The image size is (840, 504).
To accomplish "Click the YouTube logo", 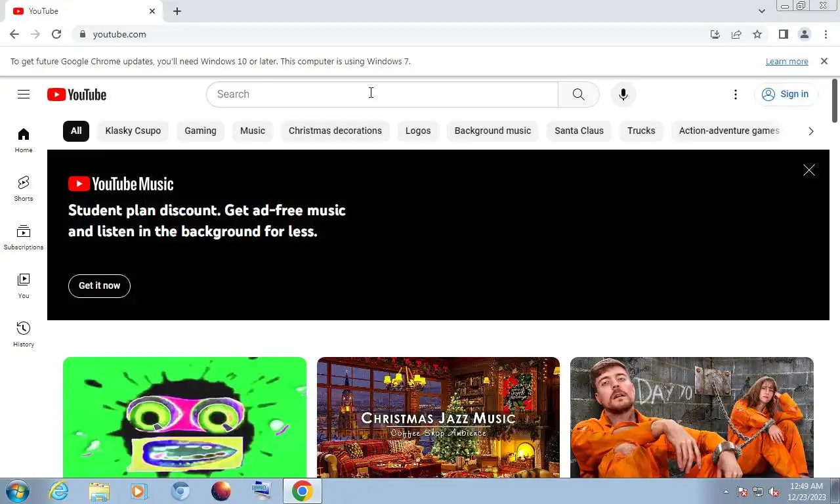I will (x=77, y=94).
